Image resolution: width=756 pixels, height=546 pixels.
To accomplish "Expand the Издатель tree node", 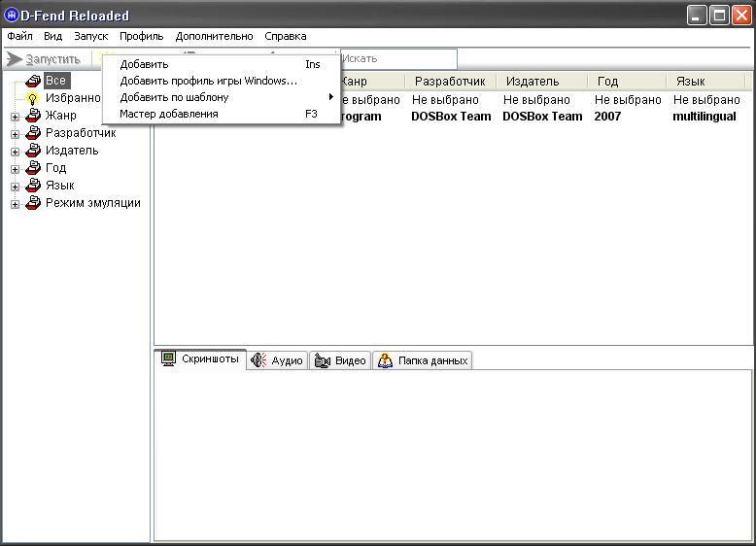I will click(15, 152).
